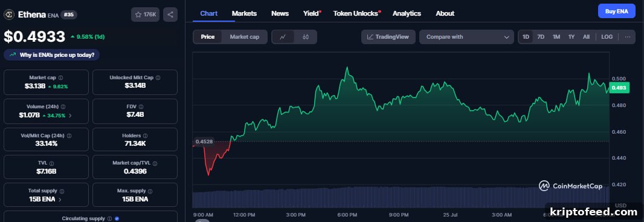
Task: Click Why is ENA's price up today
Action: (52, 54)
